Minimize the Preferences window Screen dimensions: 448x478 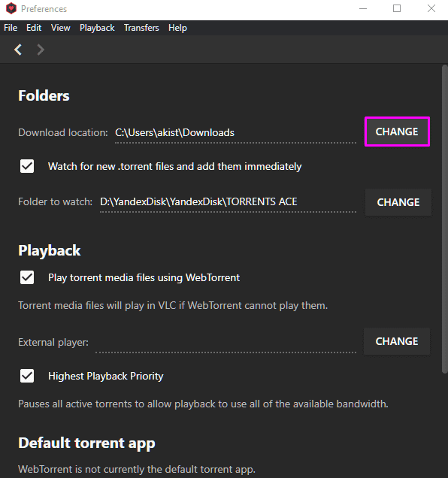(363, 8)
